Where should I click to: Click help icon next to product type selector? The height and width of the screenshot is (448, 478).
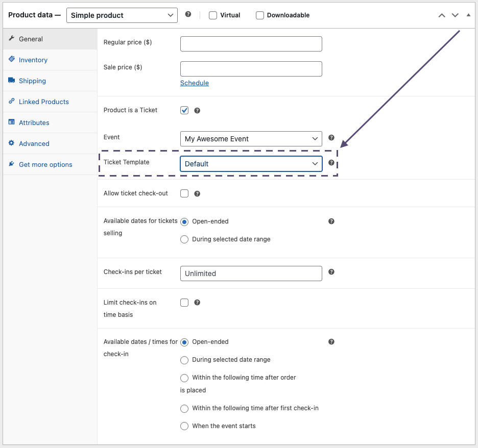click(188, 15)
